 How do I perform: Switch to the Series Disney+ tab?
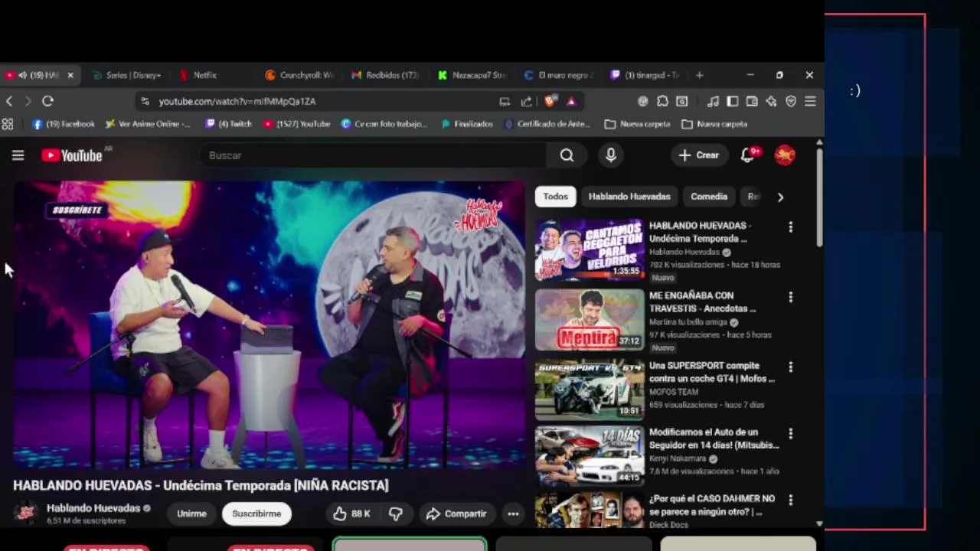click(127, 75)
